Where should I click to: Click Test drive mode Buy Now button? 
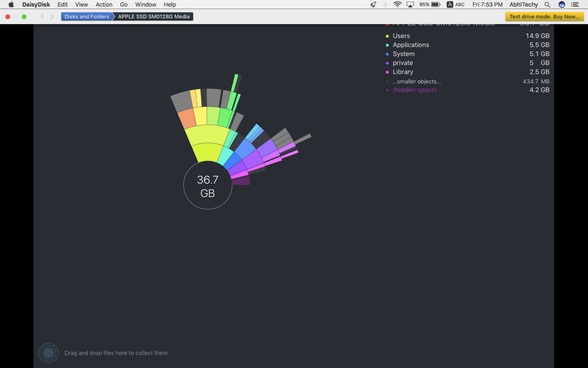(544, 17)
